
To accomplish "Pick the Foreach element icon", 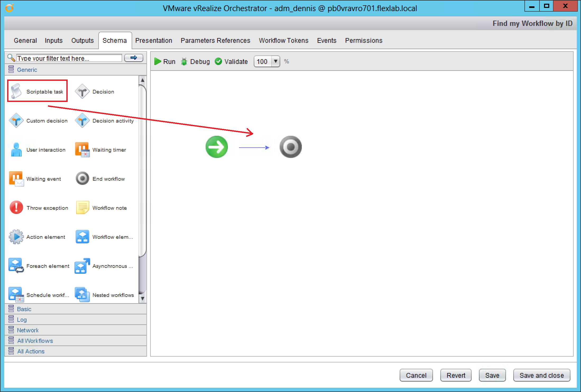I will 16,266.
